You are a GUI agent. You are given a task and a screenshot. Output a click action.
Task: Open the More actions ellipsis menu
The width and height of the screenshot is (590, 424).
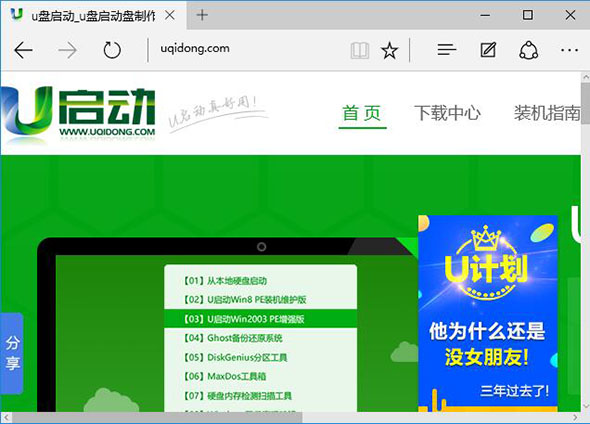(569, 50)
